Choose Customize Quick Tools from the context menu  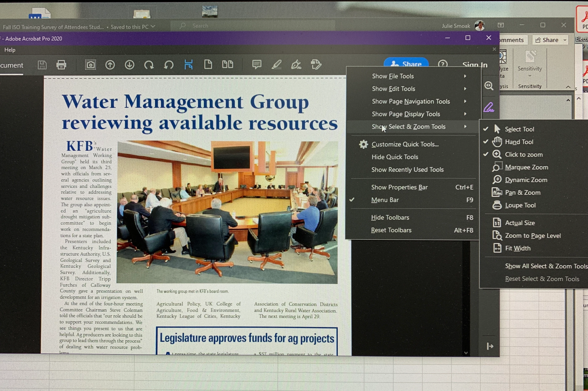[405, 144]
